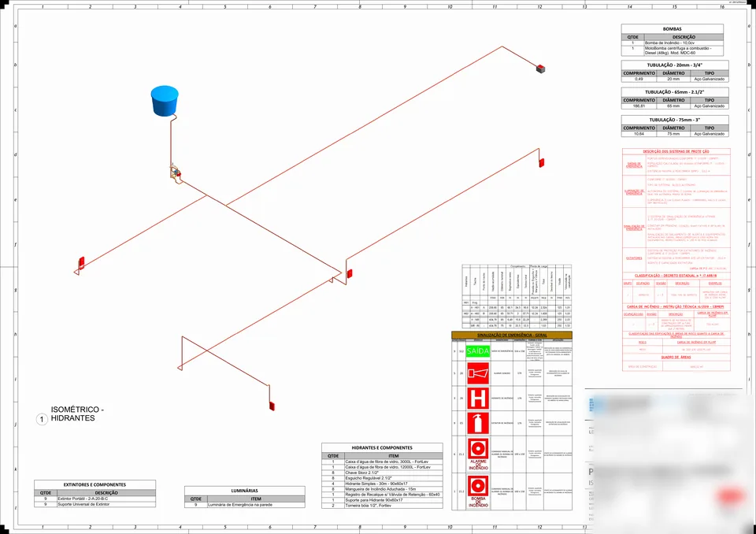Viewport: 756px width, 534px height.
Task: Click the green SAÍDA exit sign symbol
Action: 478,351
